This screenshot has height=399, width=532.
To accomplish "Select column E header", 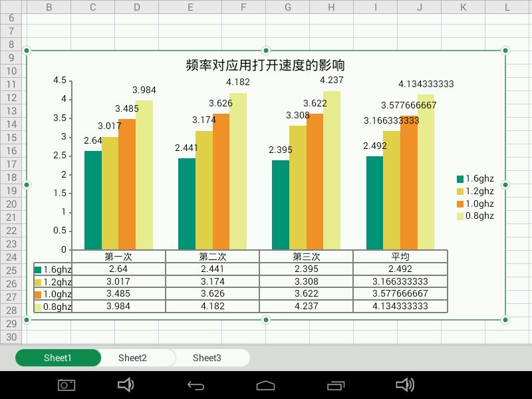I will (190, 7).
